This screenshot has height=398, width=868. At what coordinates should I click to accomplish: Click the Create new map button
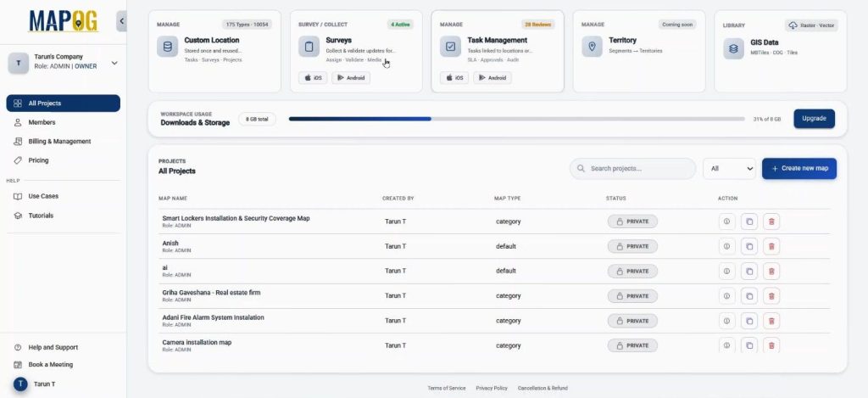click(799, 169)
